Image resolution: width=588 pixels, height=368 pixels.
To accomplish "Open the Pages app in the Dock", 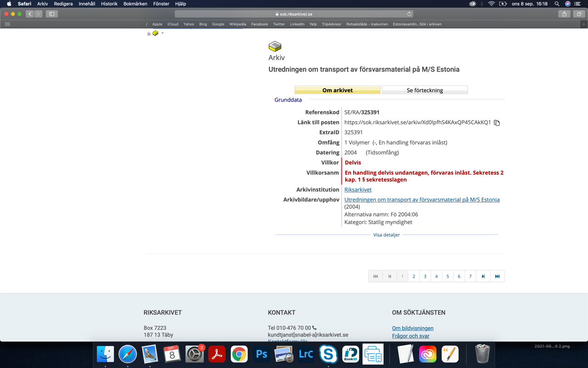I will [450, 354].
